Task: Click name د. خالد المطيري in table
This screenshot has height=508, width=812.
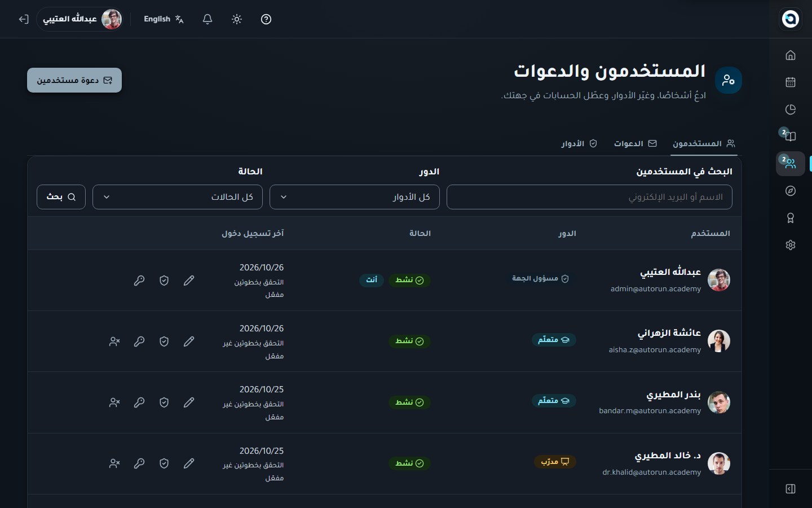Action: point(668,456)
